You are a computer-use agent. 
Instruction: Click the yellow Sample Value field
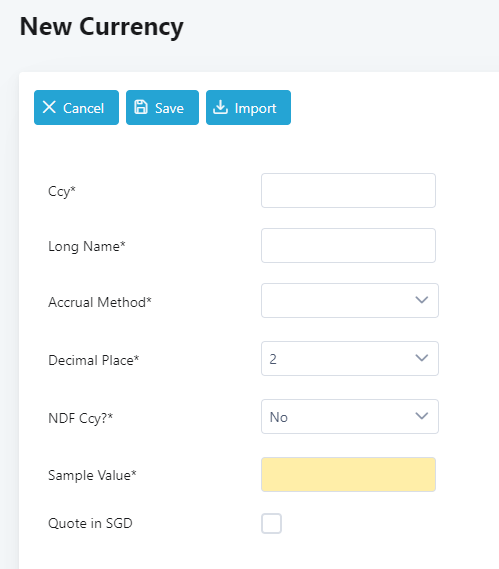[x=348, y=475]
